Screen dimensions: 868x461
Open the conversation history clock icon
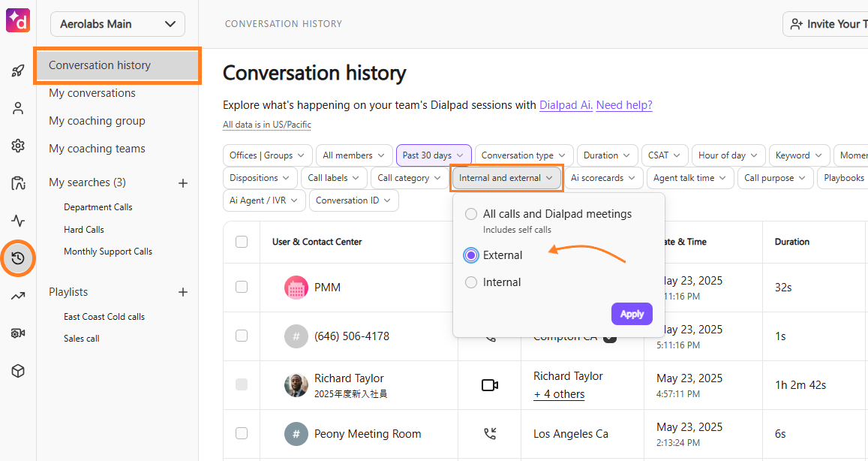pos(18,258)
